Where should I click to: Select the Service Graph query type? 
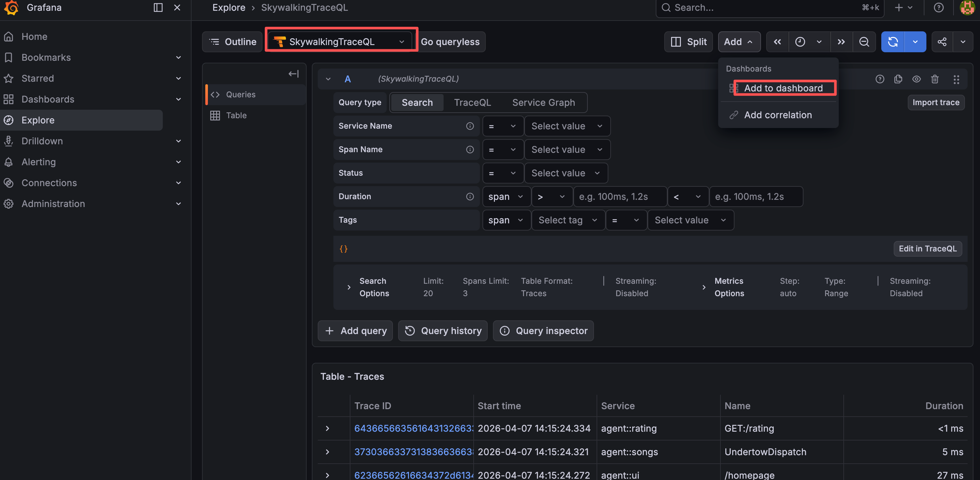click(x=543, y=103)
